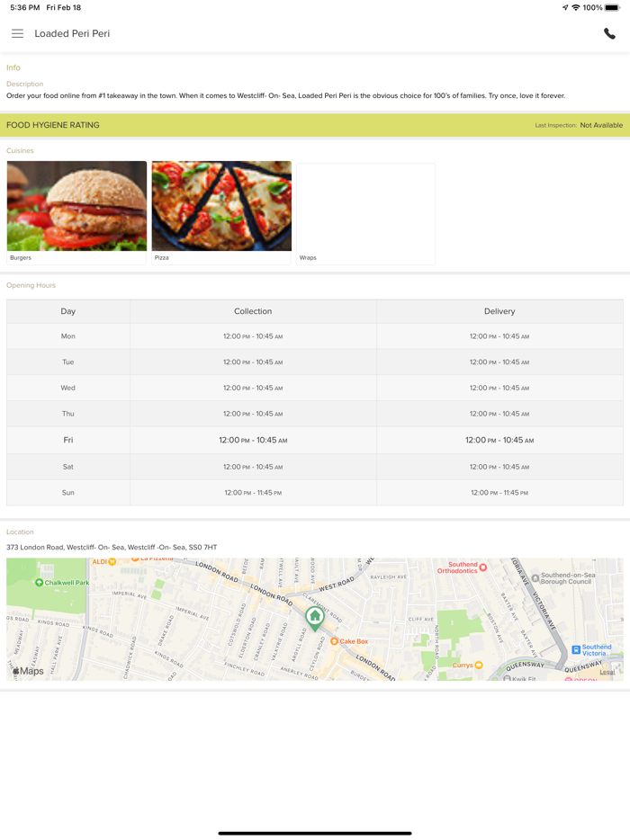
Task: Tap the Last Inspection label
Action: [x=555, y=125]
